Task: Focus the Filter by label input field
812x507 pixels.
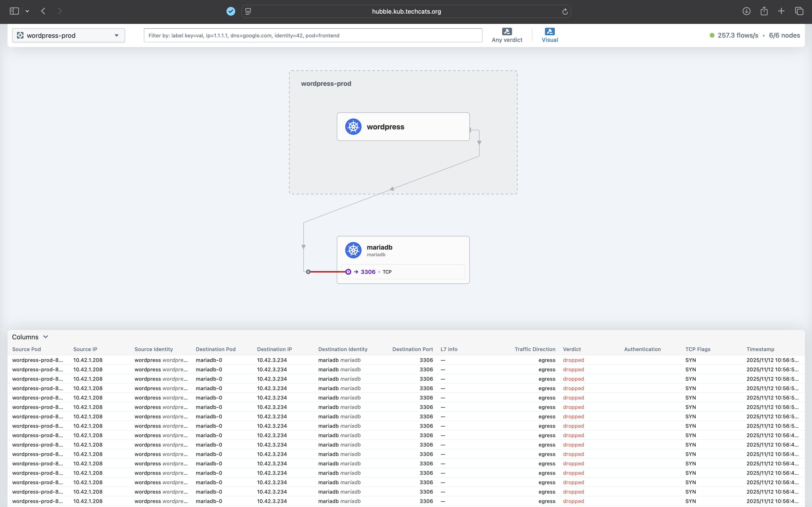Action: pos(313,35)
